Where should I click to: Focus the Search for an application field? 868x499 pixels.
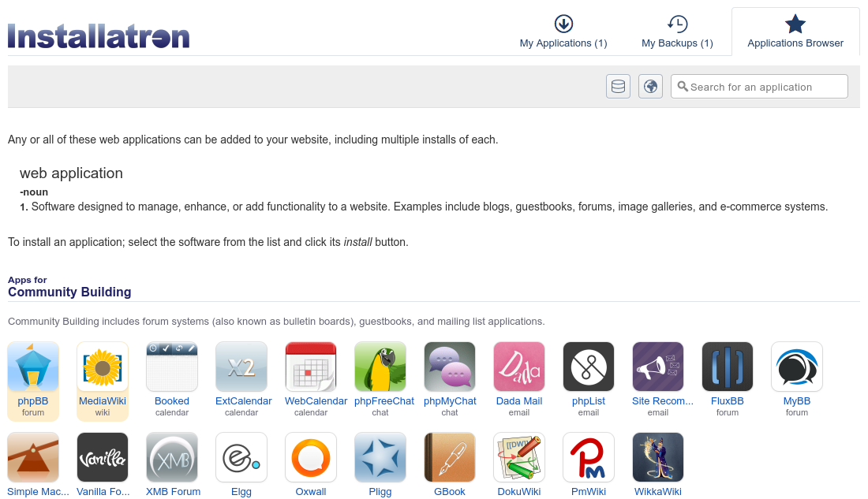[x=759, y=86]
